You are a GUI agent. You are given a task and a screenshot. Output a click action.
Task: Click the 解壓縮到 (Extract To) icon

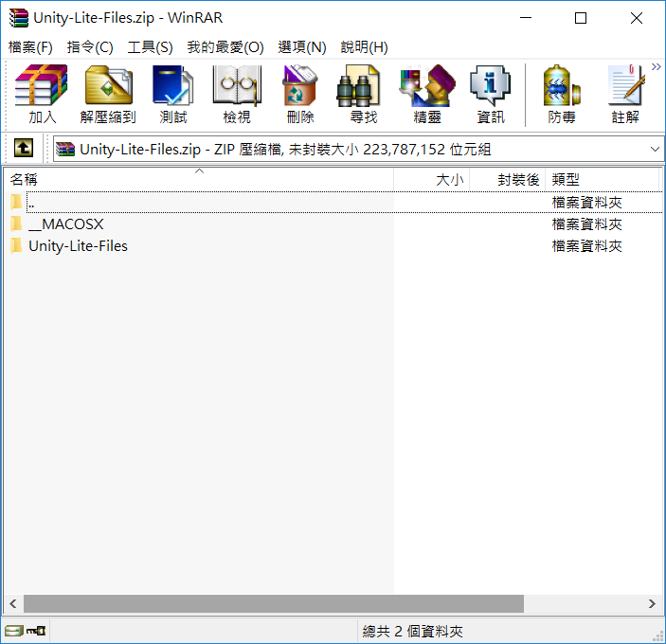[x=108, y=95]
